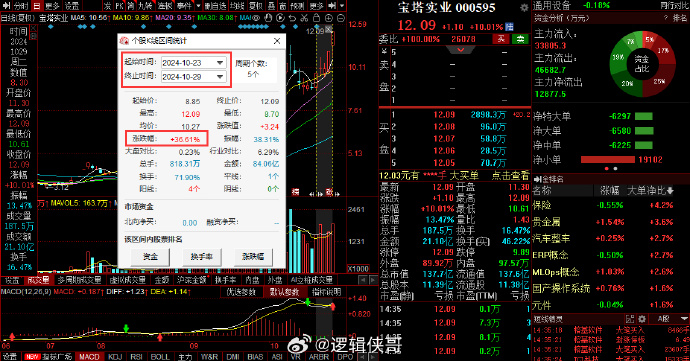
Task: Click the undo arrow icon in chart toolbar
Action: tap(292, 18)
